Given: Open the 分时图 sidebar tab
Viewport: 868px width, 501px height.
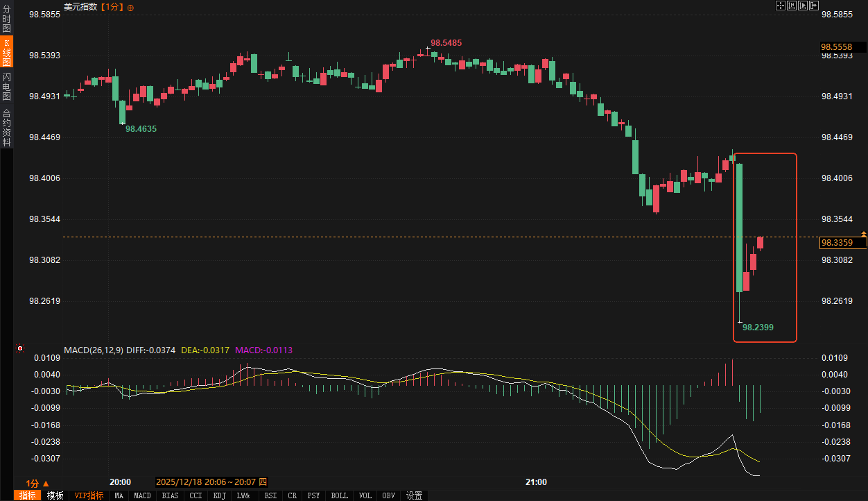Looking at the screenshot, I should click(x=6, y=19).
